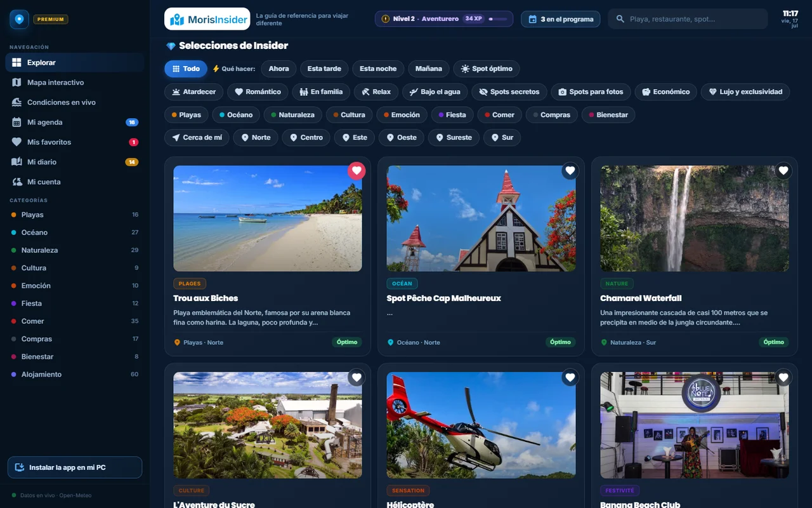Click the Bajo el agua swimmer icon
The width and height of the screenshot is (812, 508).
(414, 92)
